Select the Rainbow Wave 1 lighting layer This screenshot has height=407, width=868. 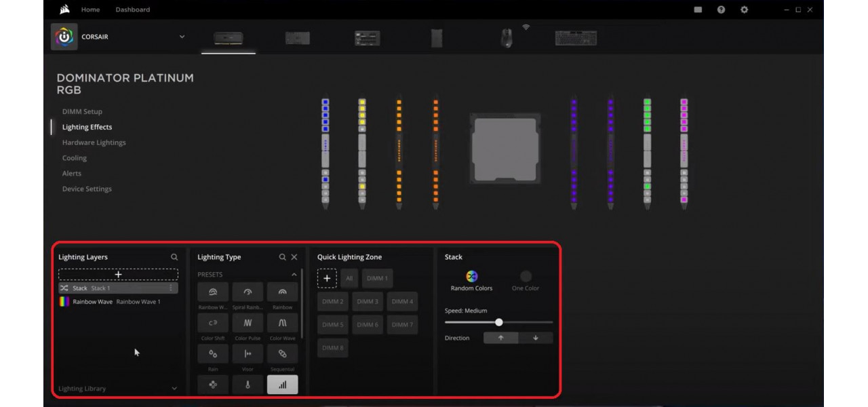(118, 302)
